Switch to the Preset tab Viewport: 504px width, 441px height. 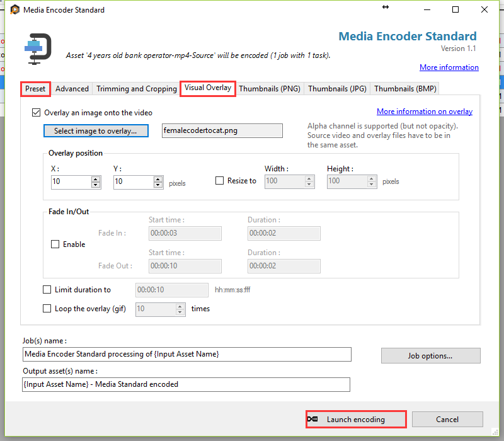(35, 89)
